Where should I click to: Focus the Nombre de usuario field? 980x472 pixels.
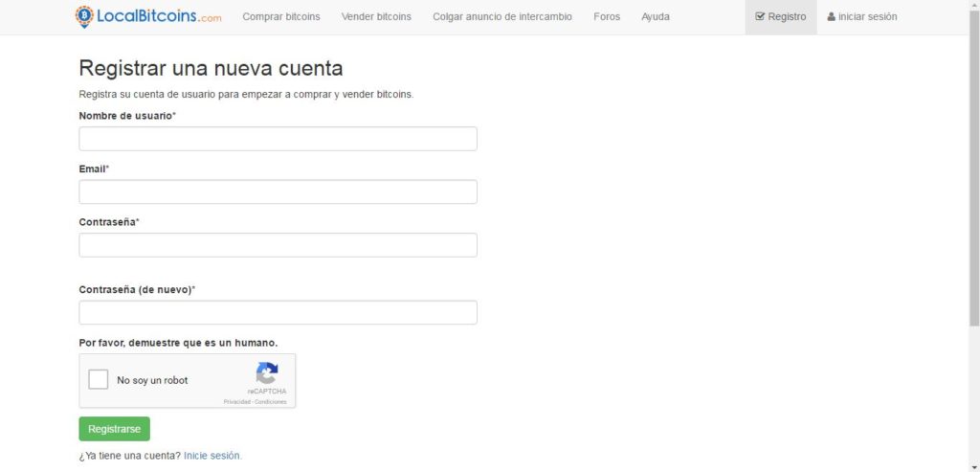pyautogui.click(x=278, y=139)
